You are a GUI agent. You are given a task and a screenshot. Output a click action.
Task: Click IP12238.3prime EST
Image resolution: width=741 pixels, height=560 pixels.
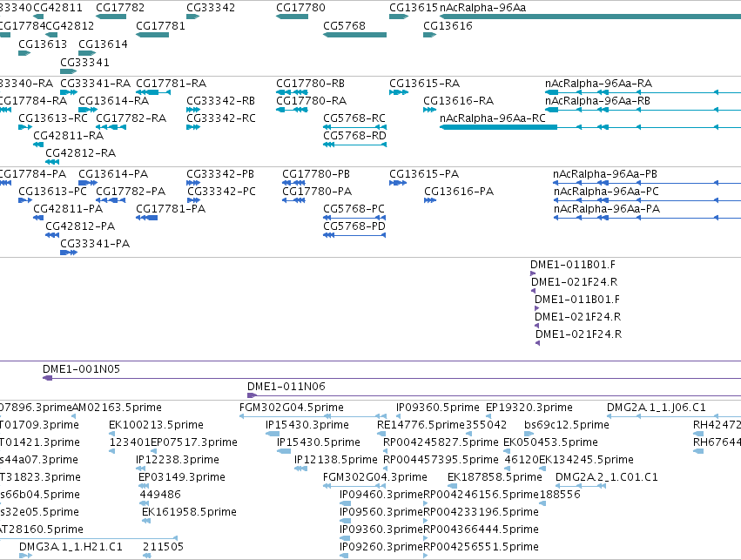178,460
